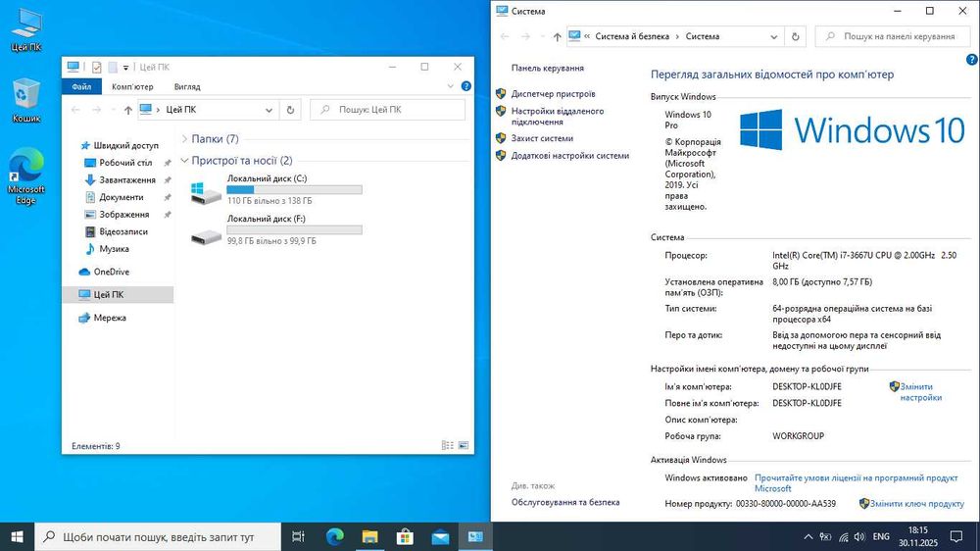The height and width of the screenshot is (551, 980).
Task: Open File Explorer from the taskbar
Action: 370,536
